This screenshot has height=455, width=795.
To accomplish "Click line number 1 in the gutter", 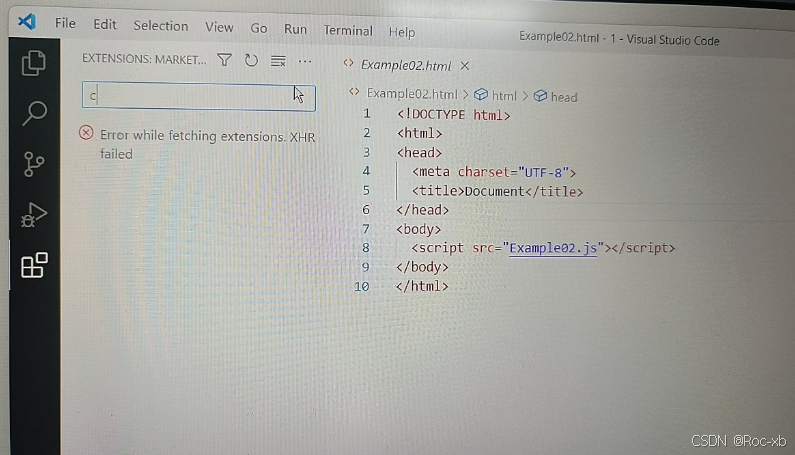I will click(x=367, y=114).
